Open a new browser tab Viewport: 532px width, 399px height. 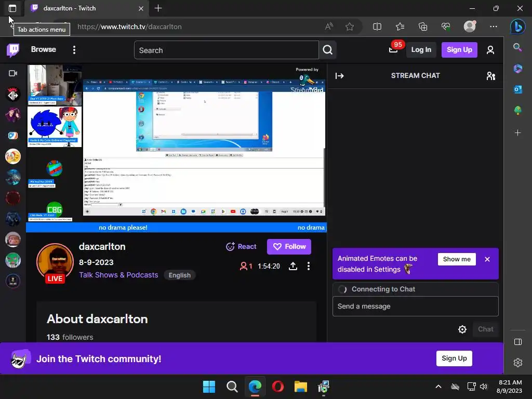[x=158, y=8]
